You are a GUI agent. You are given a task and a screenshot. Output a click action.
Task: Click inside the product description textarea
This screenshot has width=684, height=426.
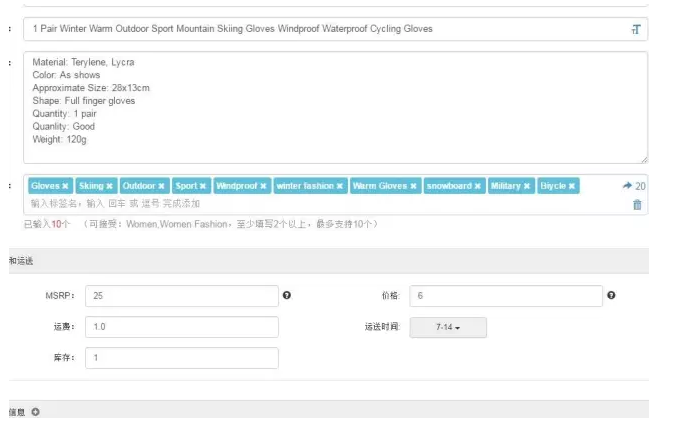(x=335, y=108)
